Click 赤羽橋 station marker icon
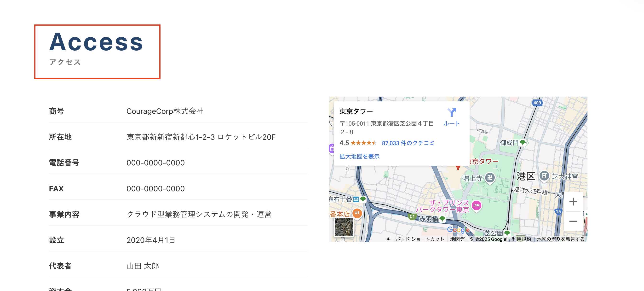This screenshot has height=291, width=644. (x=442, y=219)
